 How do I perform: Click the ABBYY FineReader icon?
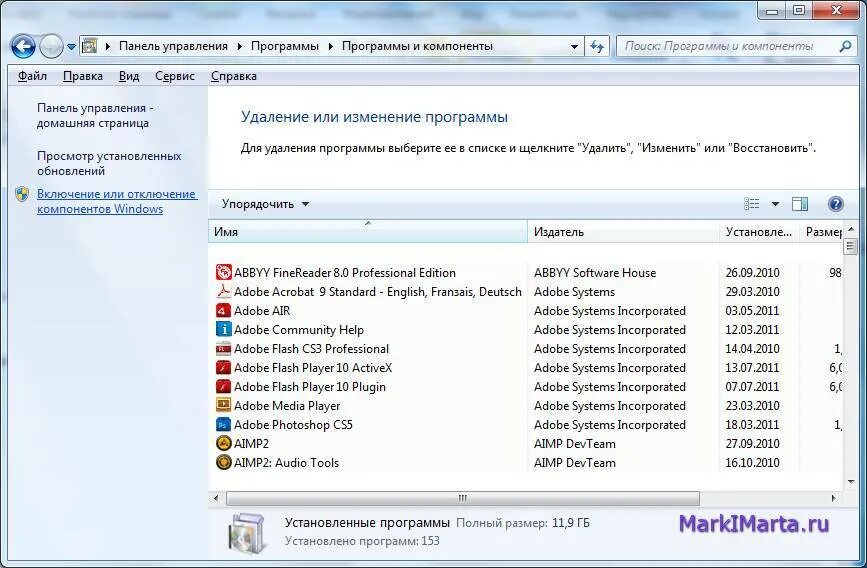pyautogui.click(x=223, y=272)
